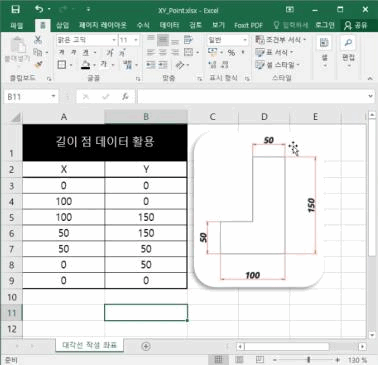The height and width of the screenshot is (365, 378).
Task: Click the Merge and Center icon
Action: (x=188, y=52)
